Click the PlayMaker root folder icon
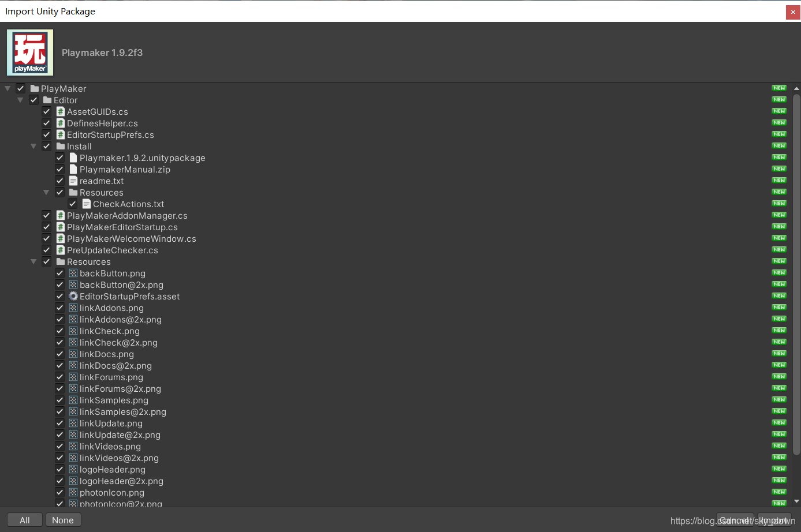 click(35, 88)
